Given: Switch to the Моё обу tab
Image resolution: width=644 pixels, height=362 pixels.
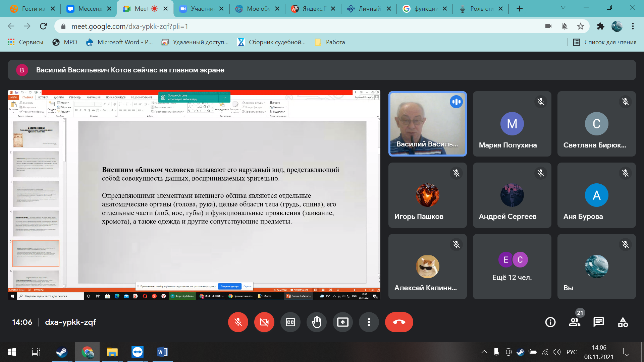Looking at the screenshot, I should tap(257, 9).
